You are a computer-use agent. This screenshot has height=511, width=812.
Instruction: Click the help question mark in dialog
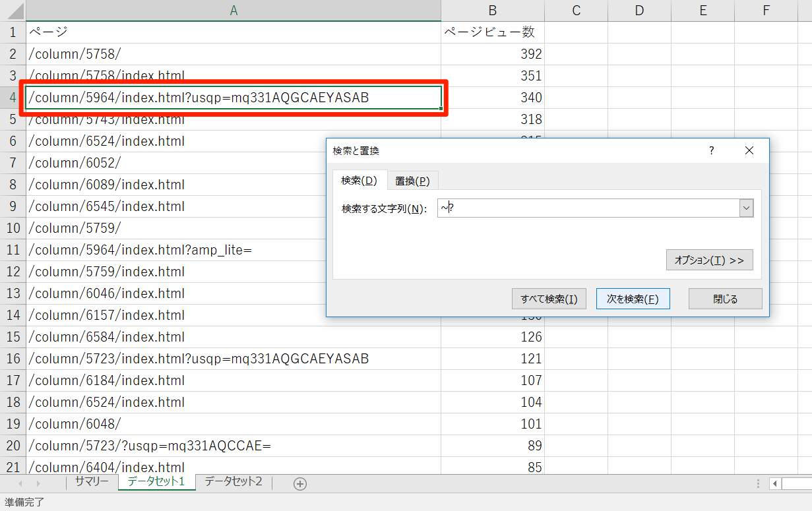(711, 150)
